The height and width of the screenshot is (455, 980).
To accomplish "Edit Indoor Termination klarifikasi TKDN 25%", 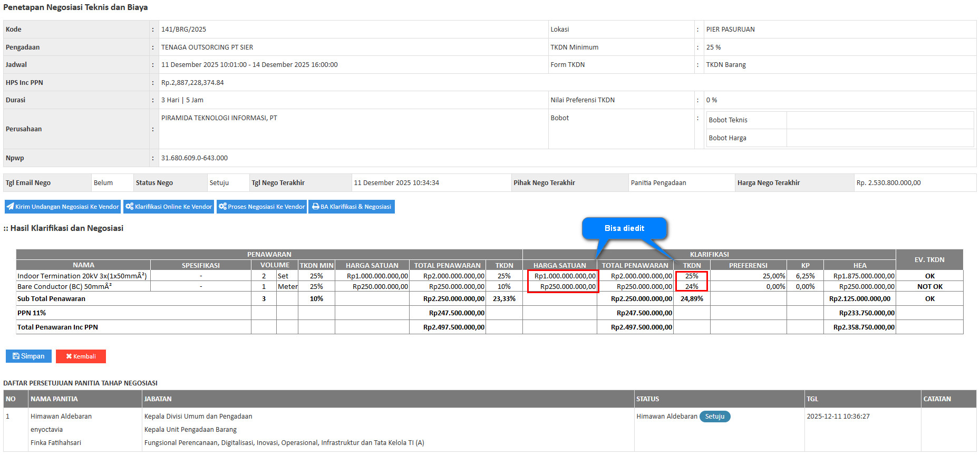I will 692,276.
